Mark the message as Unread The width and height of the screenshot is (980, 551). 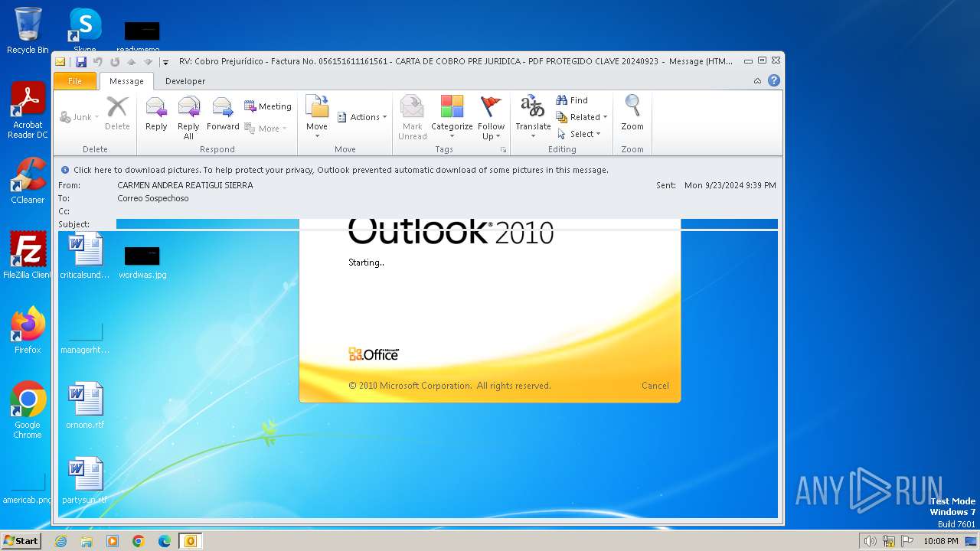click(x=412, y=118)
